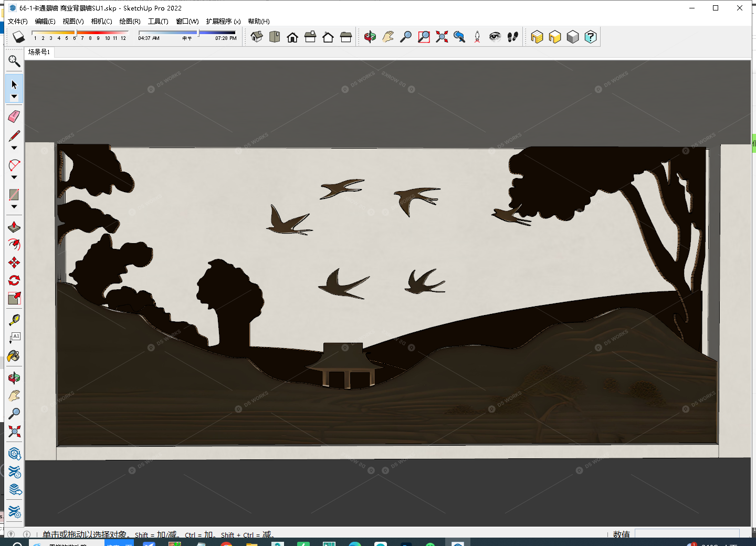The height and width of the screenshot is (546, 756).
Task: Select Pan hand tool in top toolbar
Action: pos(388,37)
